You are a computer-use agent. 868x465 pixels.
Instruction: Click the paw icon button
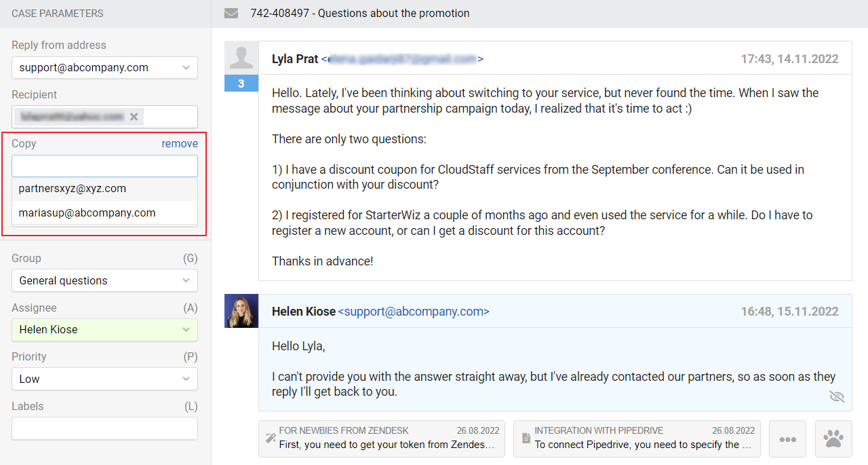click(x=833, y=439)
